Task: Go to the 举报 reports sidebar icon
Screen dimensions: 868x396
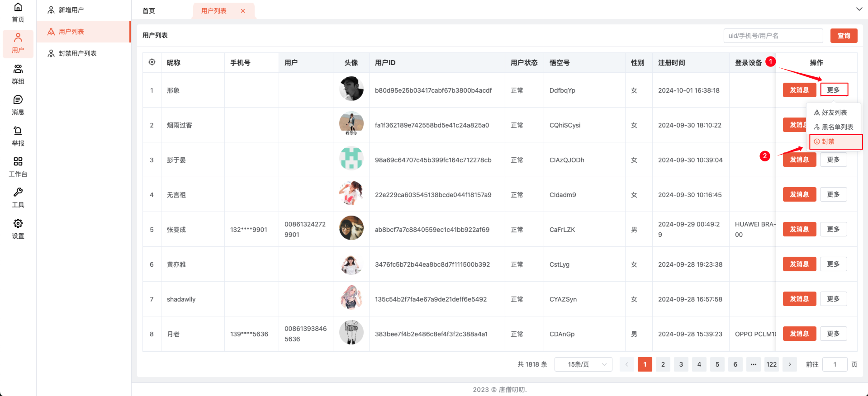Action: pyautogui.click(x=18, y=136)
